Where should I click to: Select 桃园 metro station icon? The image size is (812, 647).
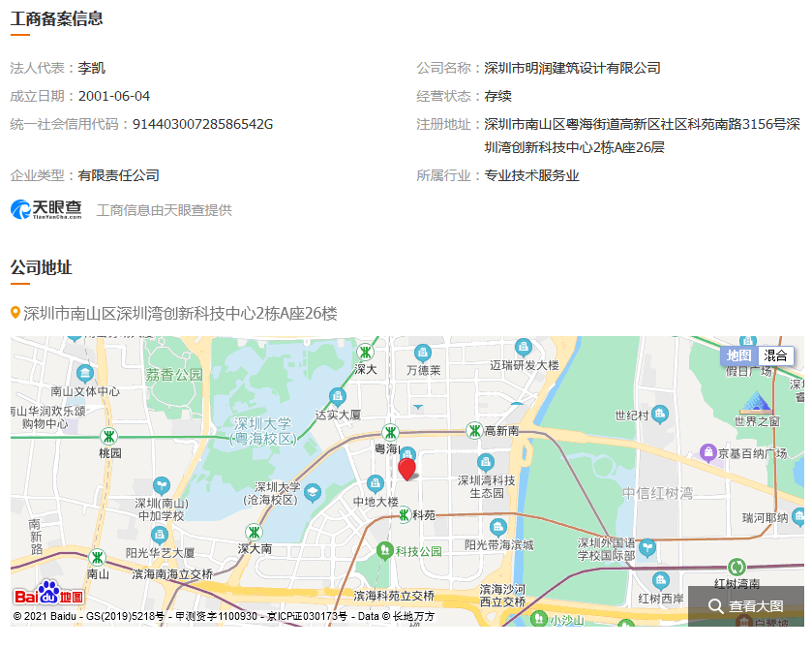pyautogui.click(x=108, y=437)
